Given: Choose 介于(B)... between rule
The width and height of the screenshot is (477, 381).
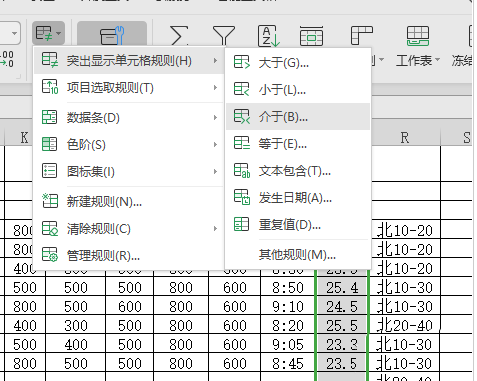Looking at the screenshot, I should [x=298, y=117].
